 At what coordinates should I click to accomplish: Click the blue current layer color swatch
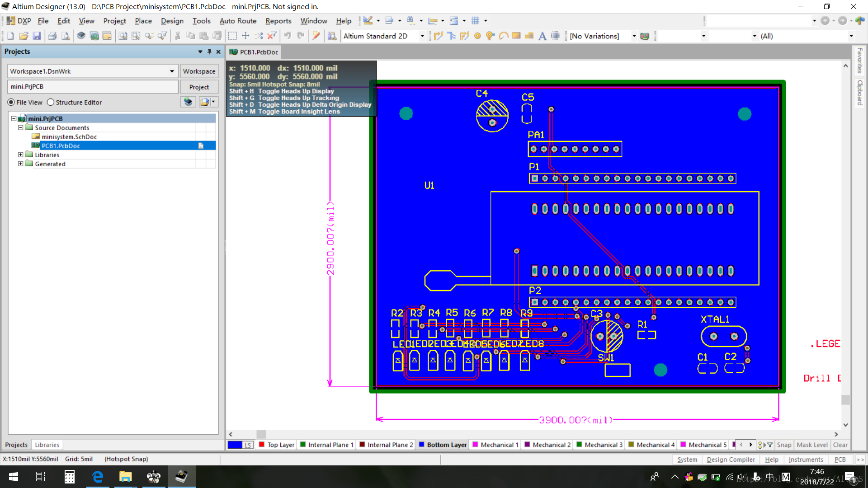pyautogui.click(x=235, y=445)
